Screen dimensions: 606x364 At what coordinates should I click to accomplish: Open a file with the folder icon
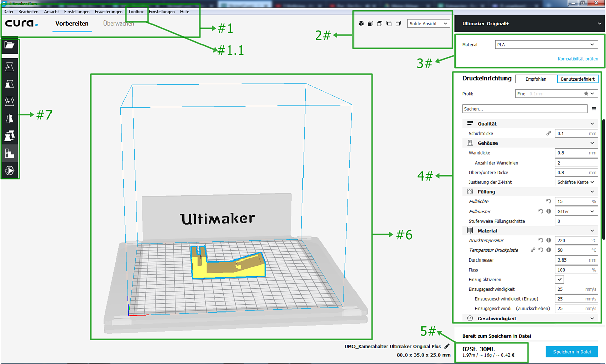10,45
